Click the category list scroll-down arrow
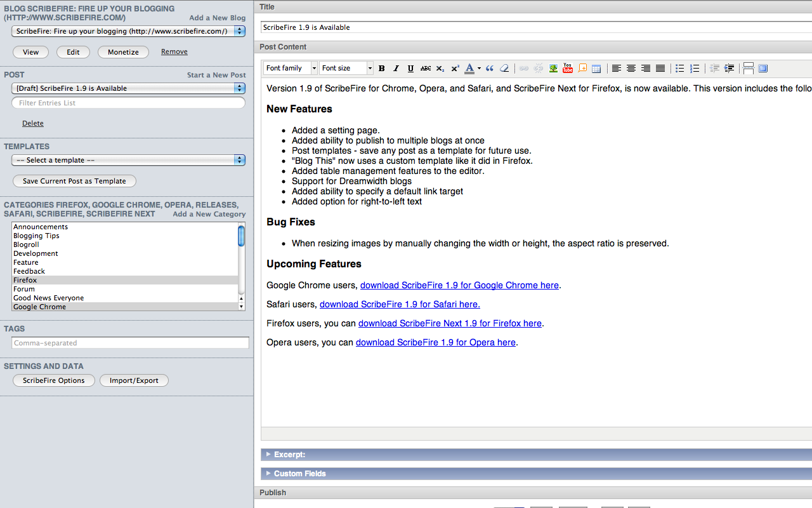812x508 pixels. tap(241, 307)
